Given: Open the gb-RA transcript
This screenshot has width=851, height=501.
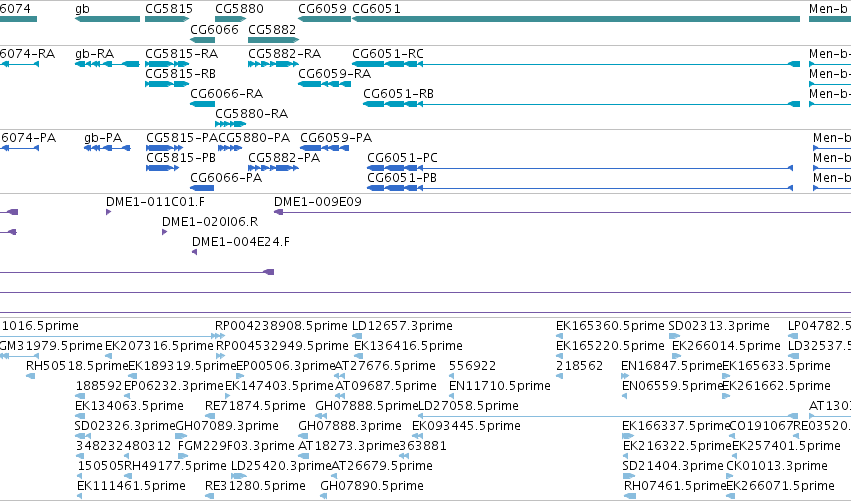Looking at the screenshot, I should [107, 64].
